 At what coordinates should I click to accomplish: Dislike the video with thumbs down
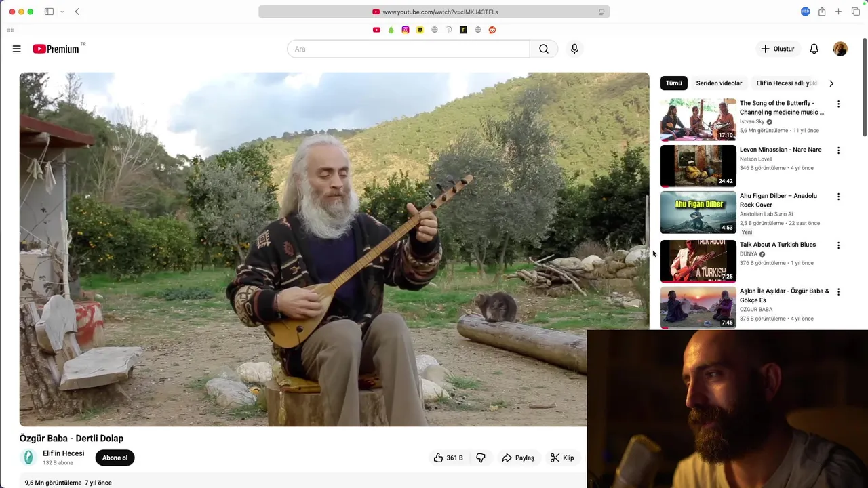(481, 457)
